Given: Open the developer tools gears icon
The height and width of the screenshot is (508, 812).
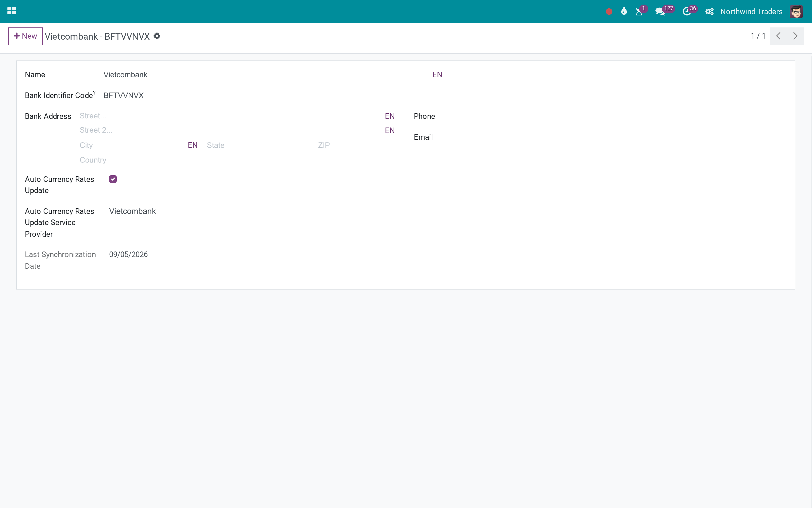Looking at the screenshot, I should click(x=709, y=12).
